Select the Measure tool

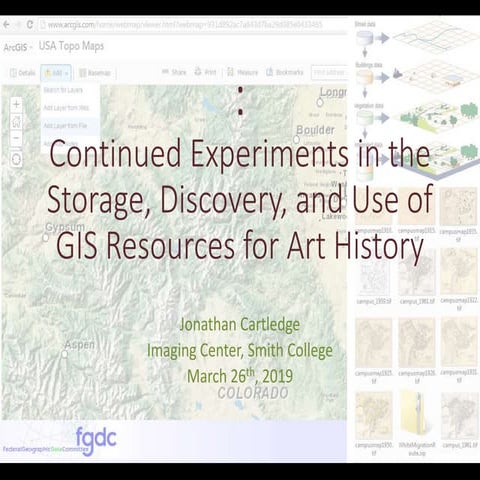pyautogui.click(x=242, y=72)
